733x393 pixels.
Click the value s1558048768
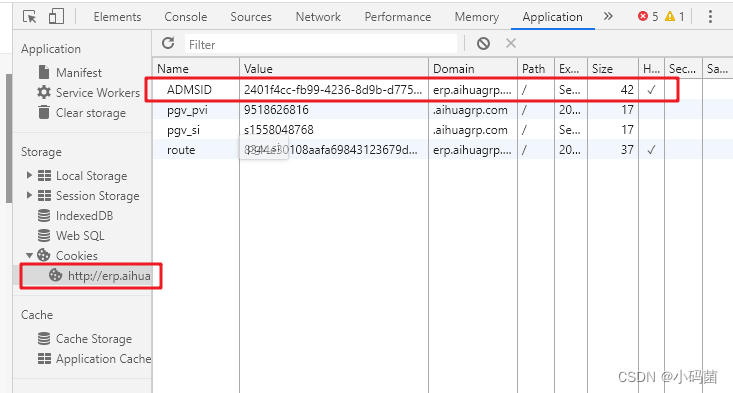[x=279, y=130]
